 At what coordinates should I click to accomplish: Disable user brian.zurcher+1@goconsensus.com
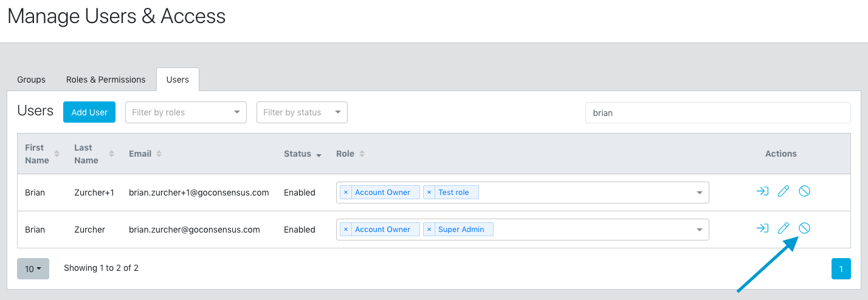(x=804, y=192)
